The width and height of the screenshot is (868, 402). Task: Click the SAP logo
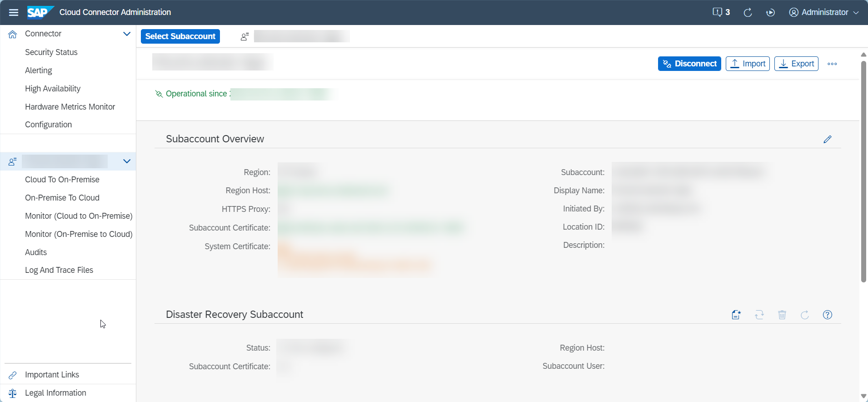coord(40,12)
